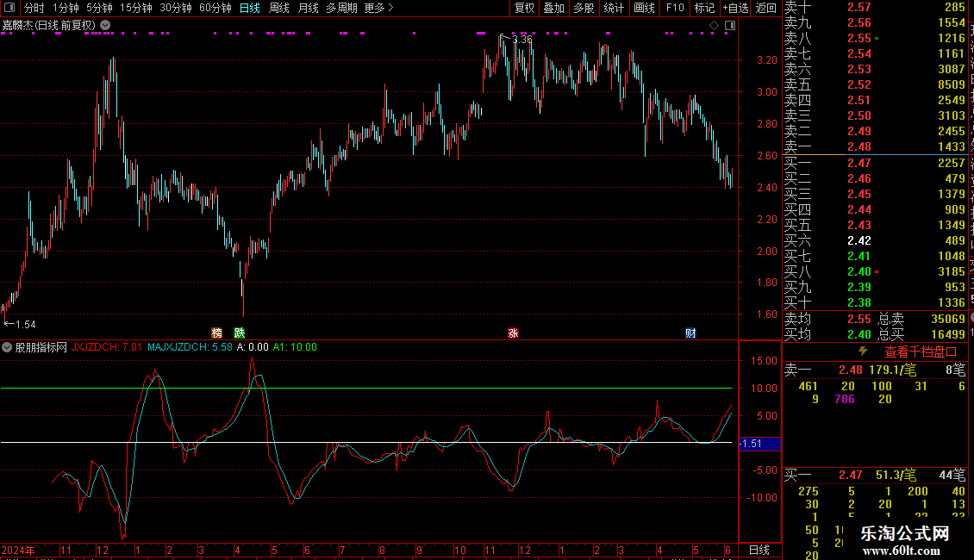Open F10 company info

pyautogui.click(x=675, y=8)
